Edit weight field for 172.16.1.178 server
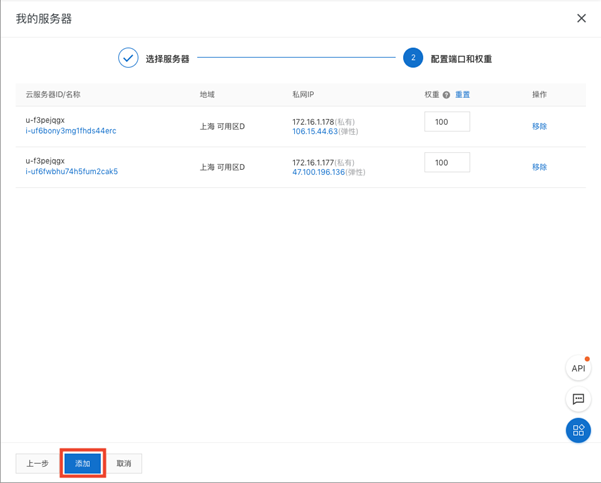The height and width of the screenshot is (483, 601). coord(447,122)
